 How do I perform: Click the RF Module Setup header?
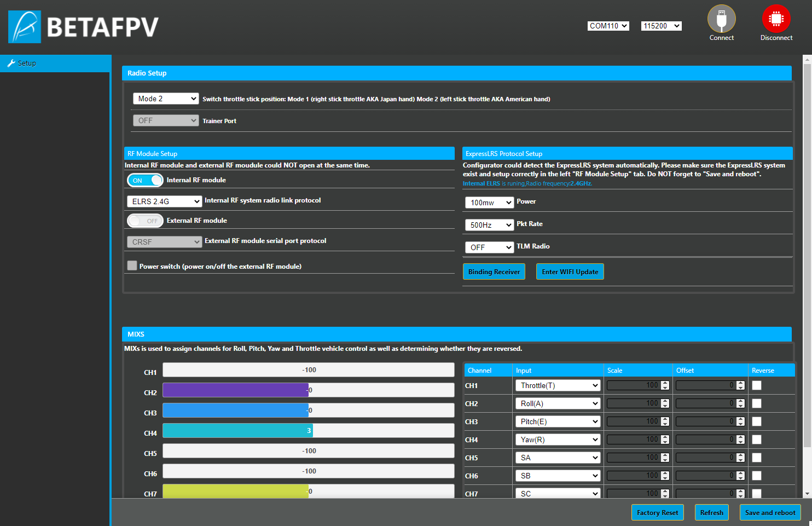click(289, 153)
